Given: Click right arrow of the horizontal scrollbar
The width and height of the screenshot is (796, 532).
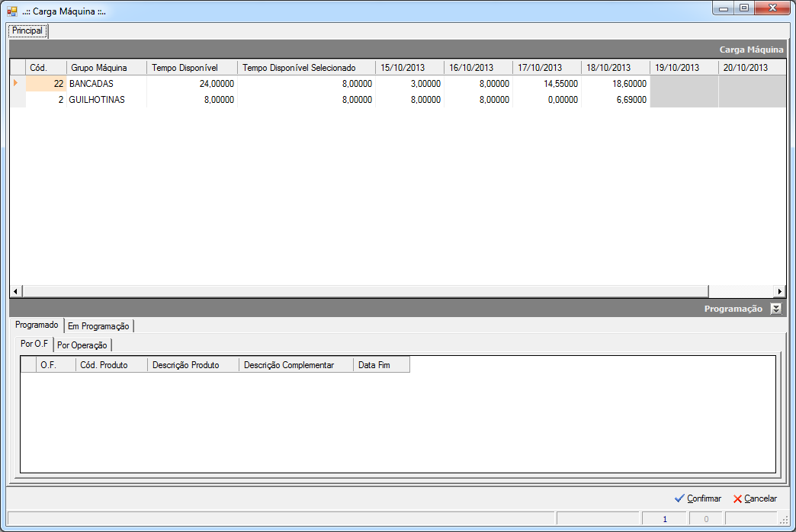Looking at the screenshot, I should [780, 291].
